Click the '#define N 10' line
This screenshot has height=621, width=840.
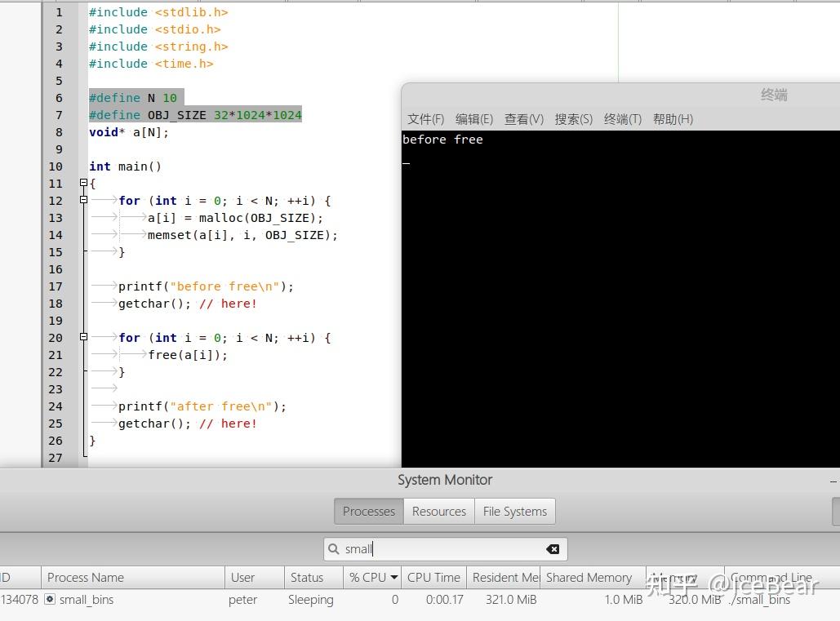click(133, 98)
